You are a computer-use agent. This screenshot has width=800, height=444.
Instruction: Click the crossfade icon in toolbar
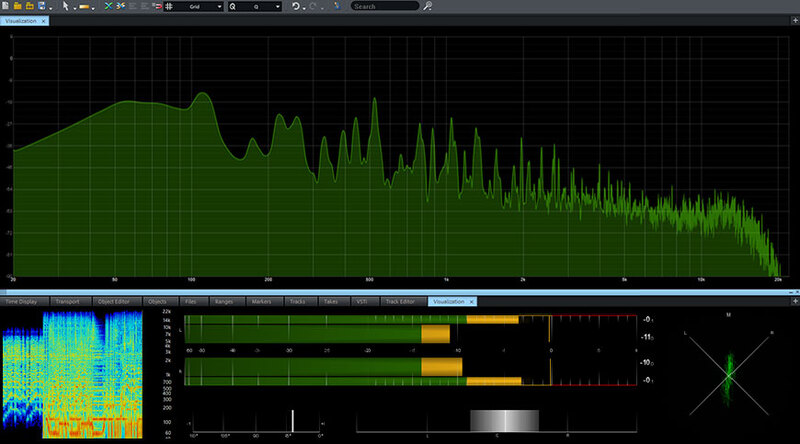tap(108, 6)
